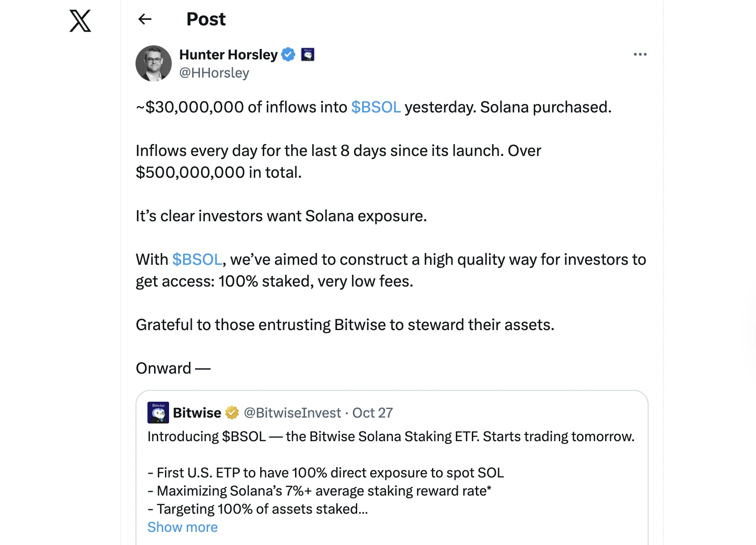Click the back arrow to leave the post
756x545 pixels.
145,19
